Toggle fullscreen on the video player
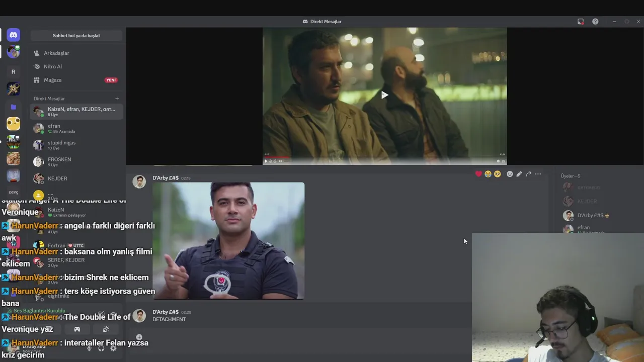The width and height of the screenshot is (644, 362). pyautogui.click(x=504, y=161)
